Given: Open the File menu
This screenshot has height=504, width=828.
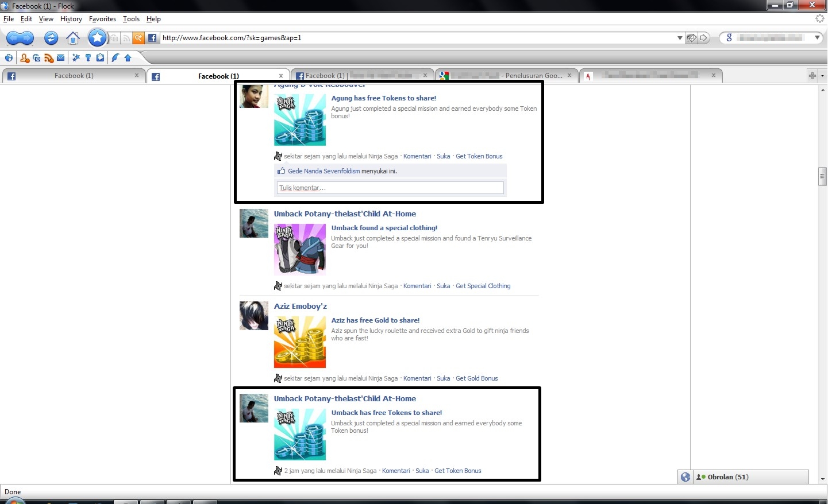Looking at the screenshot, I should pos(9,19).
